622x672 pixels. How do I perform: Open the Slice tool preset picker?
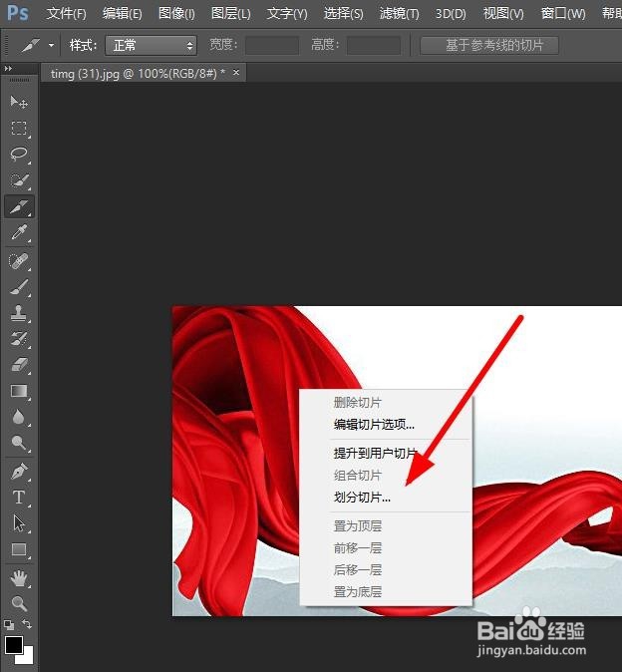(x=52, y=45)
